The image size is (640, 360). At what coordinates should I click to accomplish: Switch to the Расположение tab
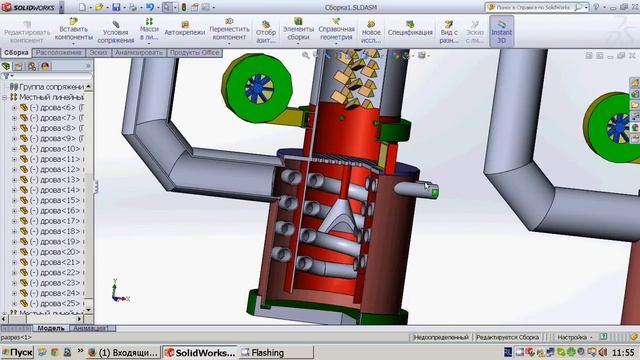click(59, 53)
